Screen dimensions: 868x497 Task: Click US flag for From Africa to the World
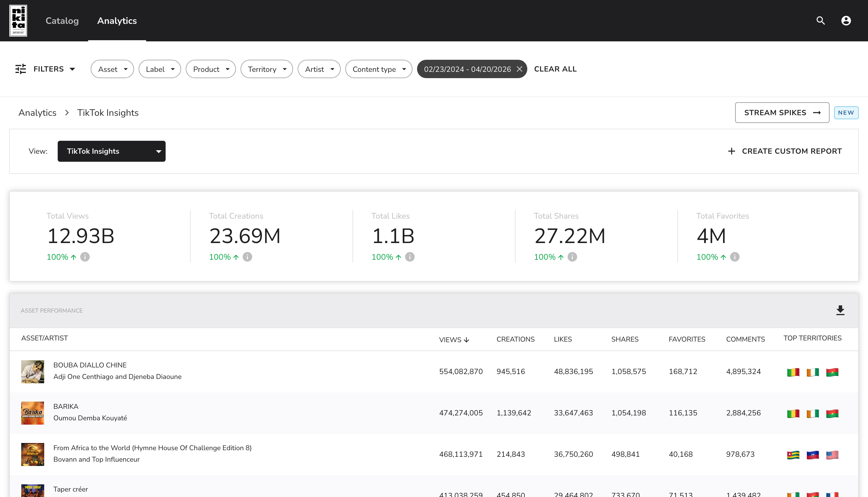point(832,455)
